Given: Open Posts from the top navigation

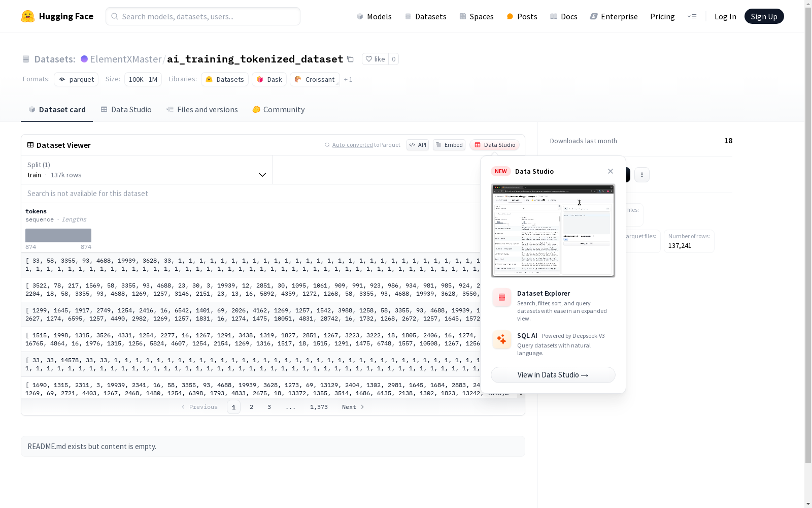Looking at the screenshot, I should 522,16.
